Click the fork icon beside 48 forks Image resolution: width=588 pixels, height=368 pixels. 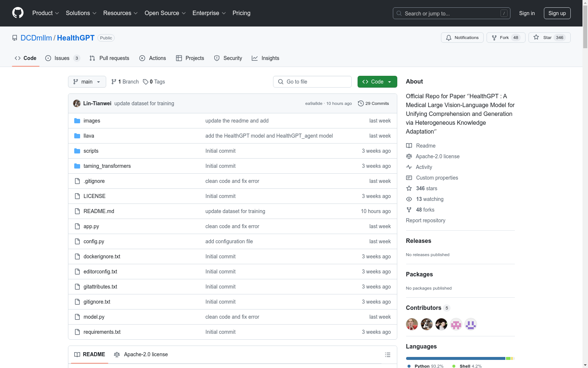(409, 210)
